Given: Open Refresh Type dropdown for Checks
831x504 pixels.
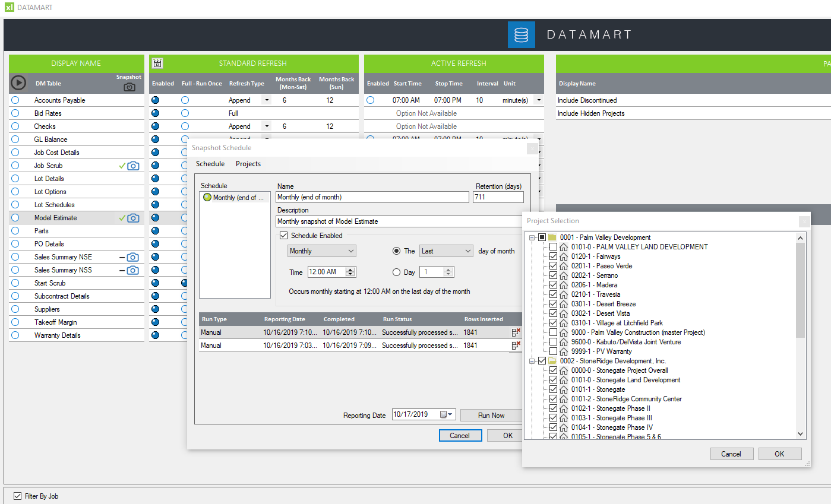Looking at the screenshot, I should 267,126.
